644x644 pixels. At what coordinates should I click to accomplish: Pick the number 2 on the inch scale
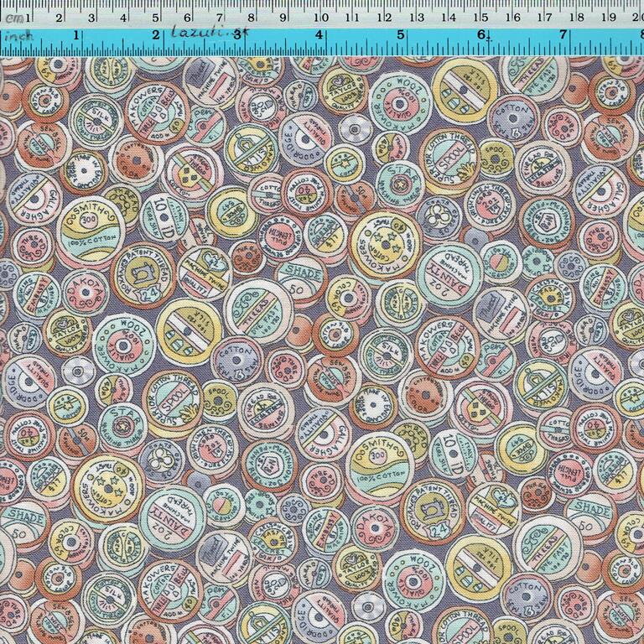[x=157, y=35]
